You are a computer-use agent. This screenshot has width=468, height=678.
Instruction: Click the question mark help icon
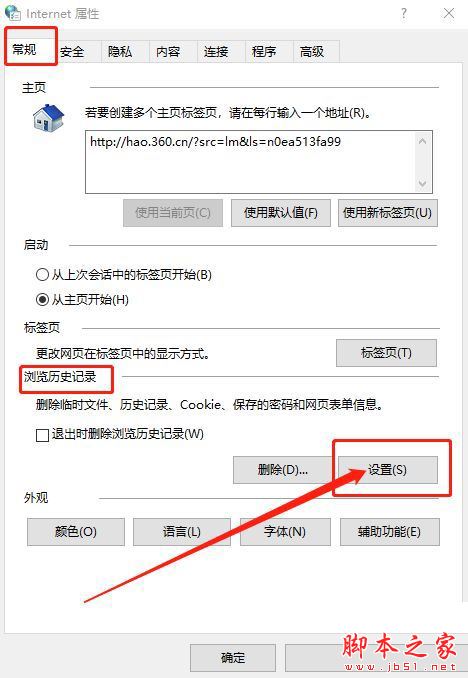(404, 13)
